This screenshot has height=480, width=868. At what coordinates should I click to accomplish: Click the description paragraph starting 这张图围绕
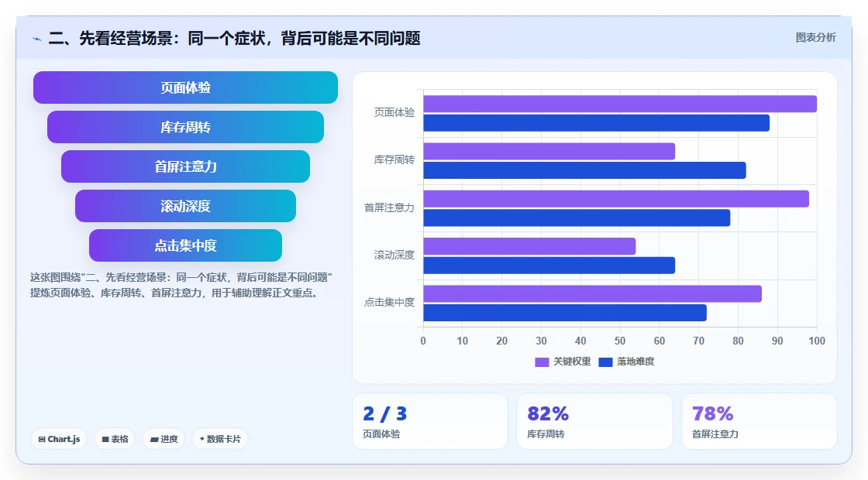(x=181, y=286)
